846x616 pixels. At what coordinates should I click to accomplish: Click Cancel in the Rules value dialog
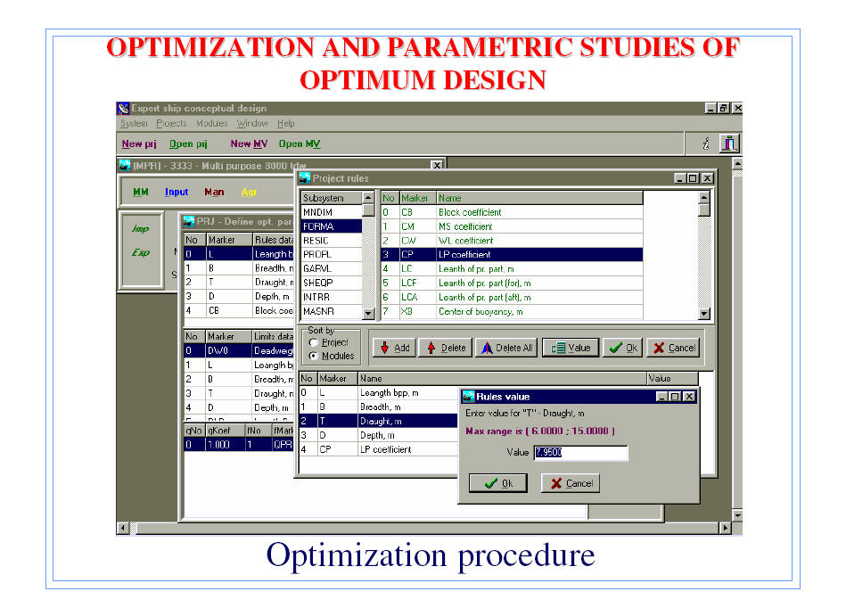571,483
